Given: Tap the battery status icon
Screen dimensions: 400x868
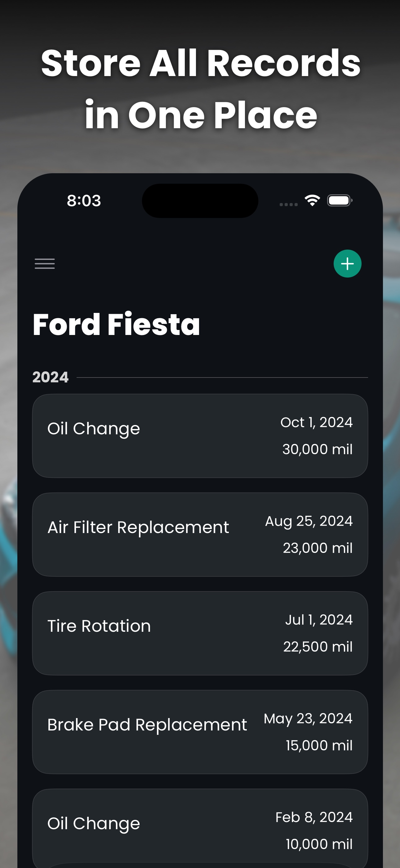Looking at the screenshot, I should click(x=340, y=201).
